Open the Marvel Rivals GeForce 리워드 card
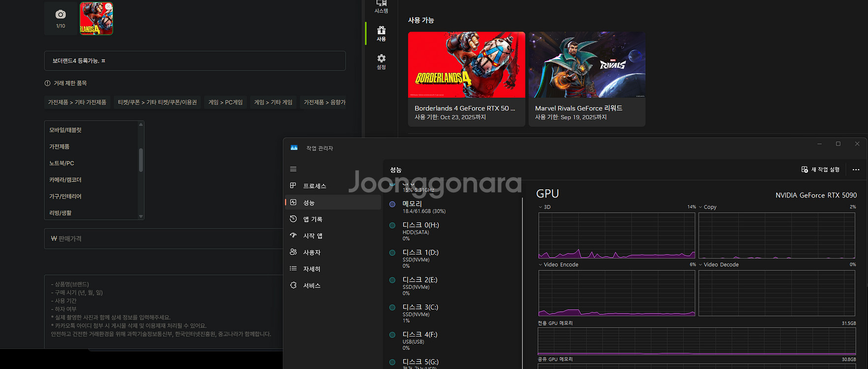The height and width of the screenshot is (369, 868). pos(587,79)
